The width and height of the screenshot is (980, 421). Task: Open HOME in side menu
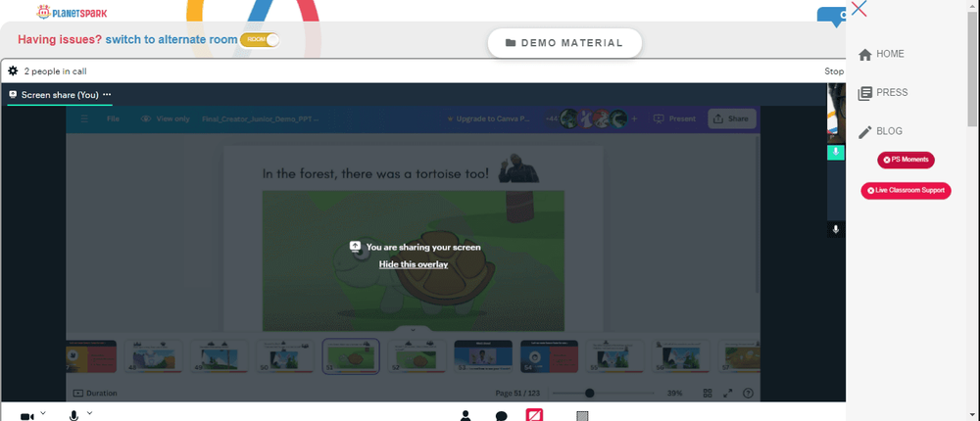[881, 55]
